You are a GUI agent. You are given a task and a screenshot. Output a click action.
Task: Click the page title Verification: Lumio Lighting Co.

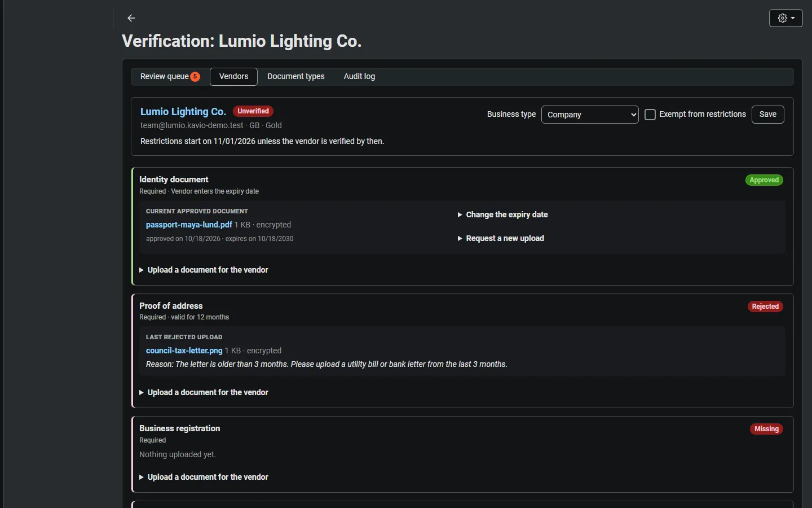tap(242, 41)
